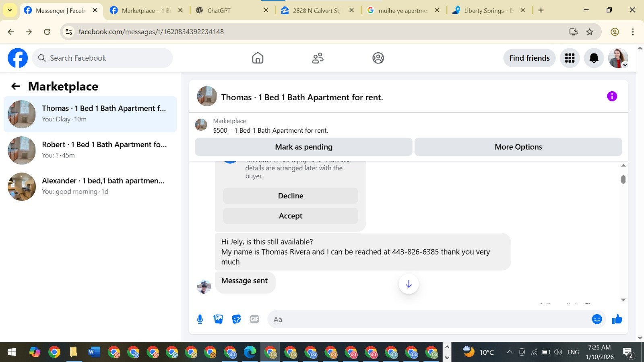Image resolution: width=644 pixels, height=362 pixels.
Task: Open a new browser tab
Action: click(541, 10)
